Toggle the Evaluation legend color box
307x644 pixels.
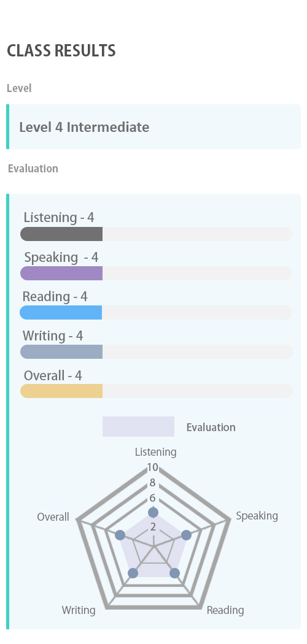pyautogui.click(x=139, y=427)
